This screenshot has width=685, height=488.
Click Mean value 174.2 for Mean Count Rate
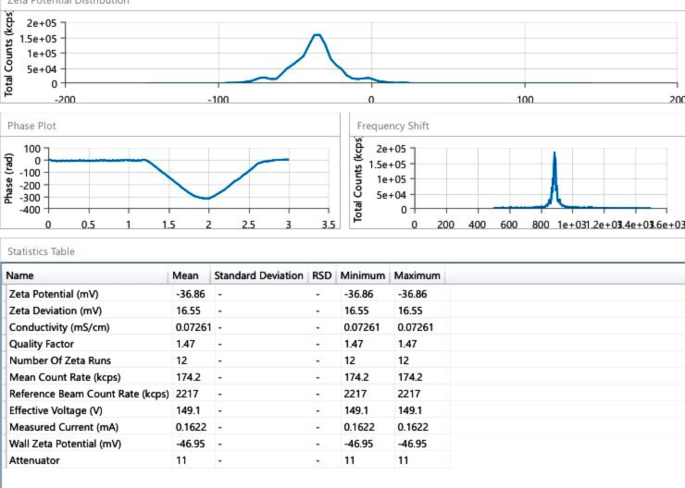click(188, 377)
